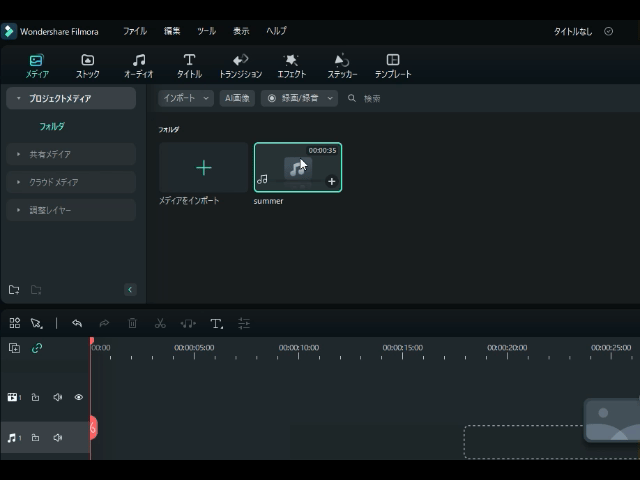
Task: Expand the 共有メディア section
Action: [18, 154]
